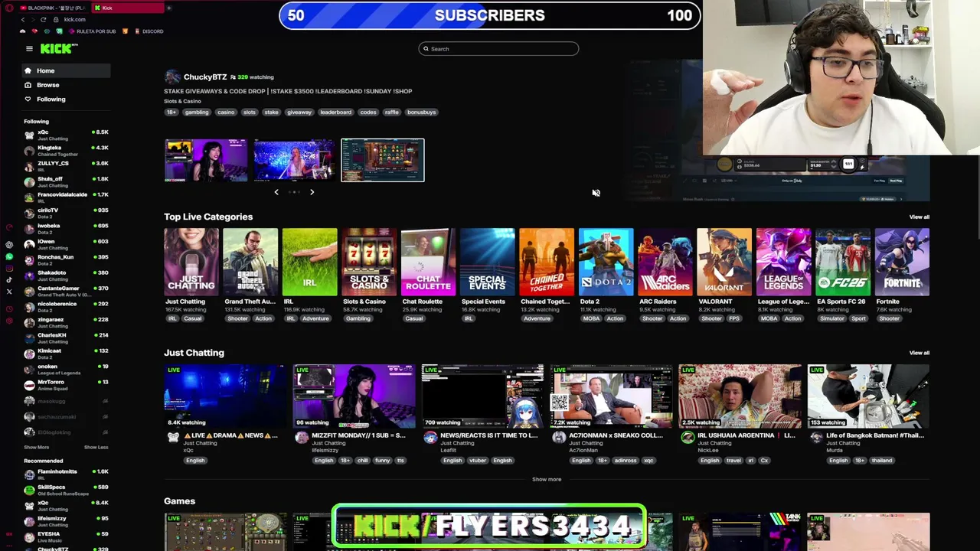Open SkillSpecs in Recommended list
980x551 pixels.
[67, 490]
